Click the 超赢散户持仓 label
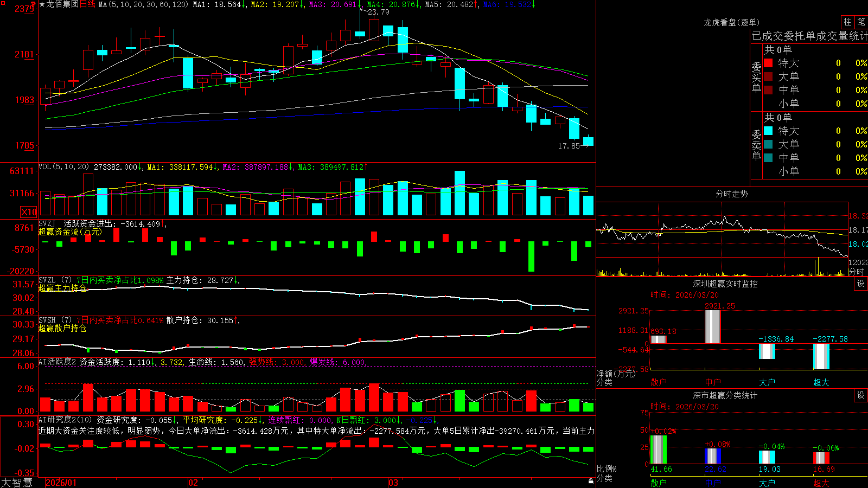The image size is (868, 488). pos(62,328)
